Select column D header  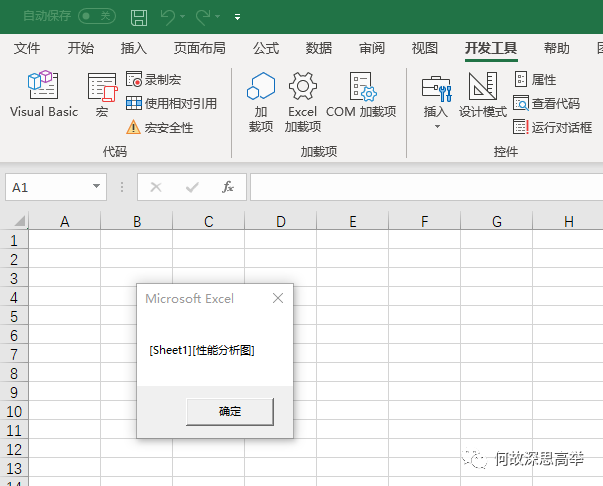pos(280,221)
